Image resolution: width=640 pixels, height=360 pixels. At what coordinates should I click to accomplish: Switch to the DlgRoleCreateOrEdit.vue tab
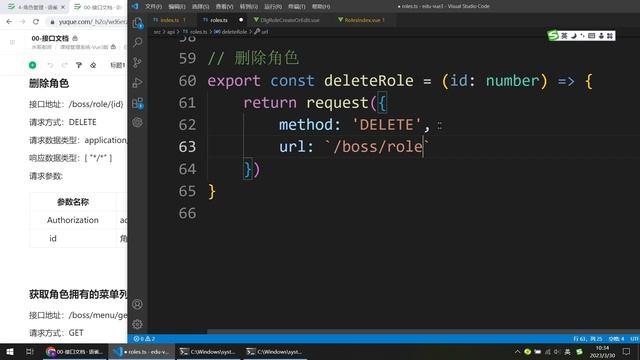pyautogui.click(x=290, y=20)
